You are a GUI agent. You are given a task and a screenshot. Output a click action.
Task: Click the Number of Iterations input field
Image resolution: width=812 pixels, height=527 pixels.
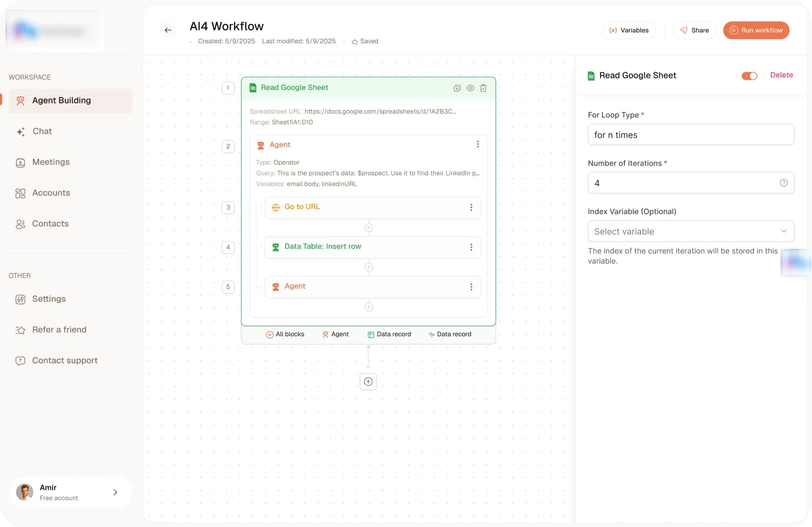(x=684, y=183)
